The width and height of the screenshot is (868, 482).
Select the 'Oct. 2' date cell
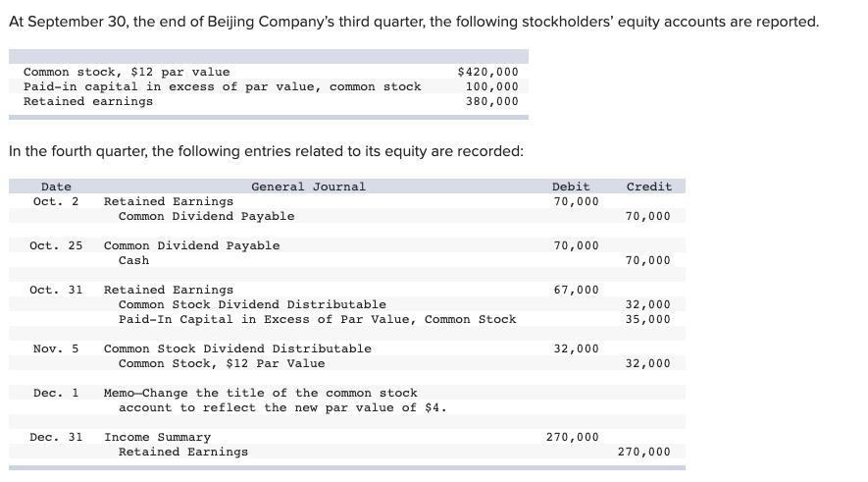pyautogui.click(x=56, y=201)
